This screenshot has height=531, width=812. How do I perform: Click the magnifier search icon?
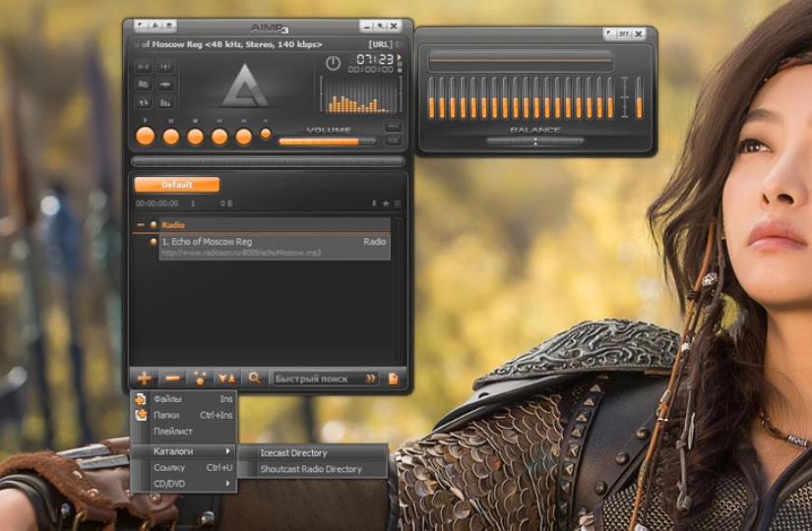pyautogui.click(x=254, y=378)
